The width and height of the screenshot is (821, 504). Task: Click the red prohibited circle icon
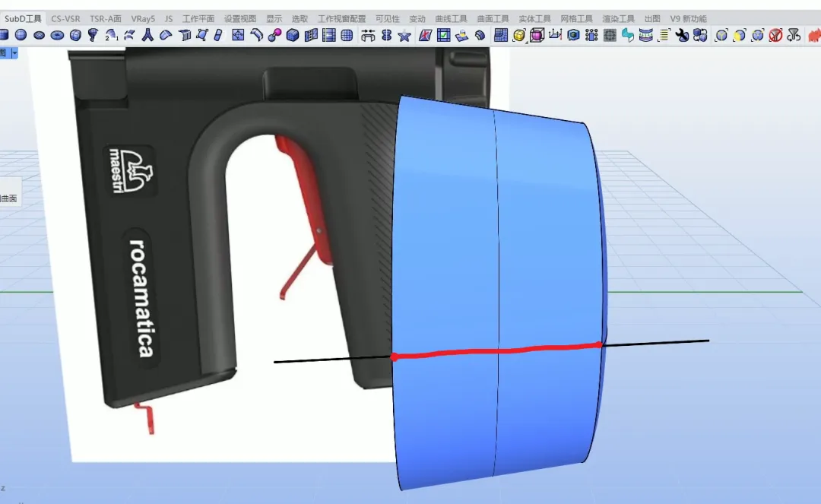pyautogui.click(x=775, y=35)
